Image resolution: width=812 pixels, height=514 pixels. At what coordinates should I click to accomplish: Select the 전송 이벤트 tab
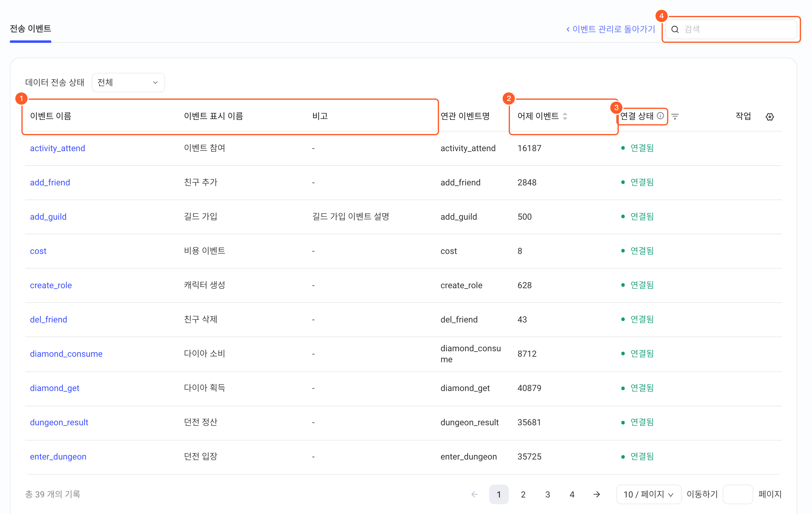pyautogui.click(x=30, y=29)
